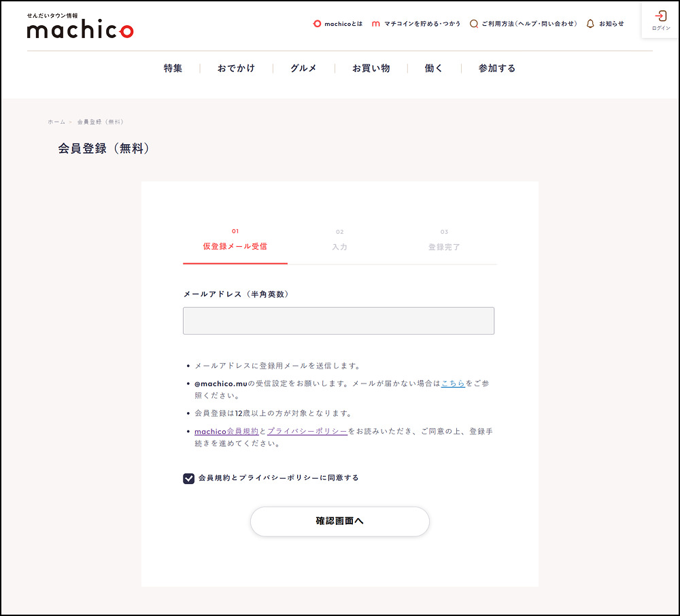This screenshot has width=680, height=616.
Task: Go to お買い物 section
Action: click(x=371, y=68)
